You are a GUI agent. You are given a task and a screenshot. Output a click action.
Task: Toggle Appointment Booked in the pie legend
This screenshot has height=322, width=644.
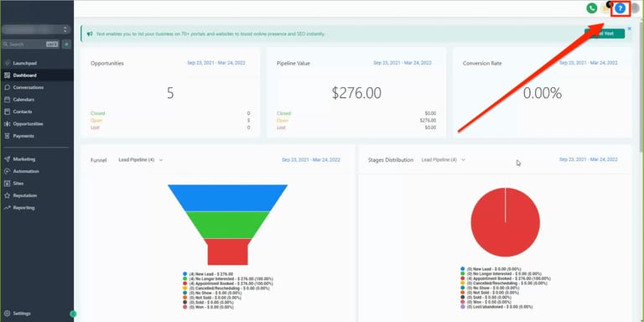pyautogui.click(x=506, y=278)
